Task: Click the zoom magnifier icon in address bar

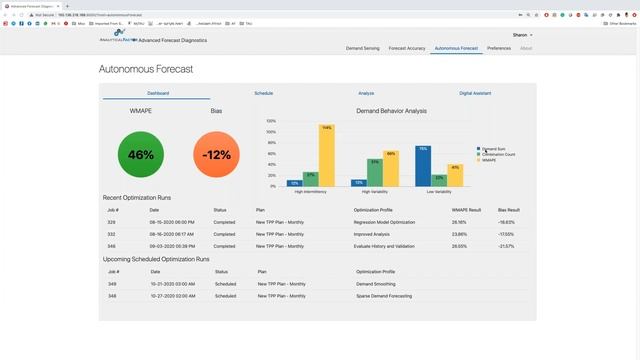Action: click(528, 15)
